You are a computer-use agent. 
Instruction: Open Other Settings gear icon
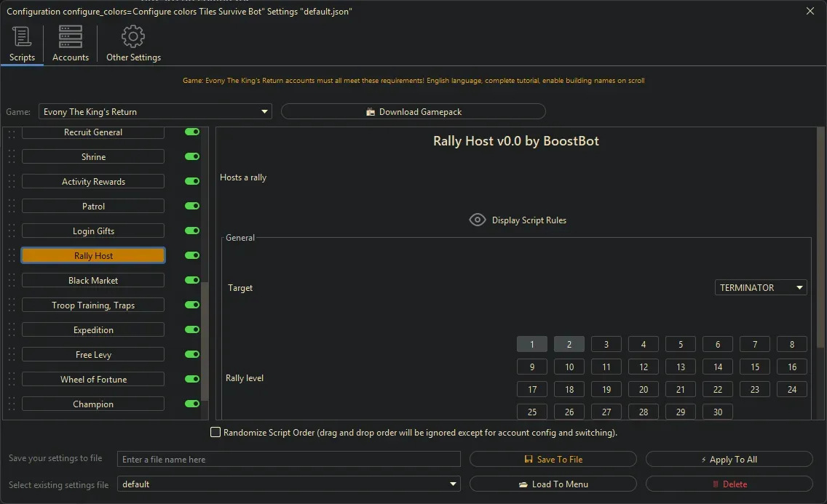[133, 37]
